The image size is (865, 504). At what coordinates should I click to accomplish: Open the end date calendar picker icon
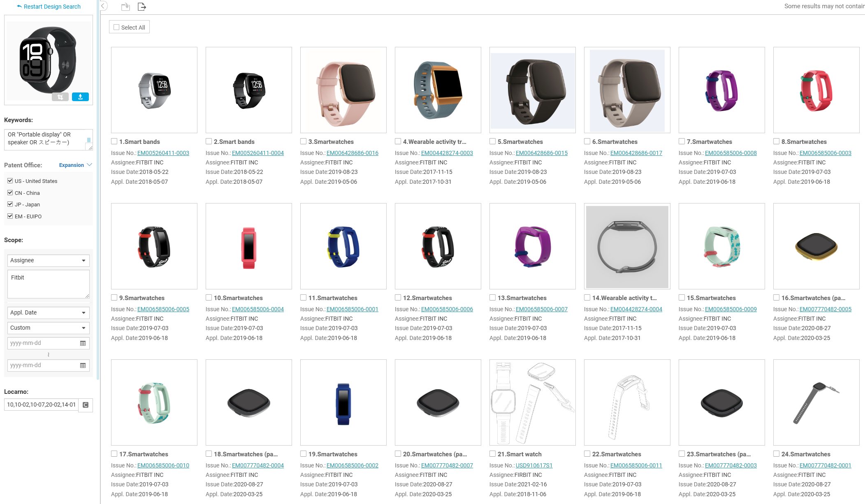click(83, 365)
